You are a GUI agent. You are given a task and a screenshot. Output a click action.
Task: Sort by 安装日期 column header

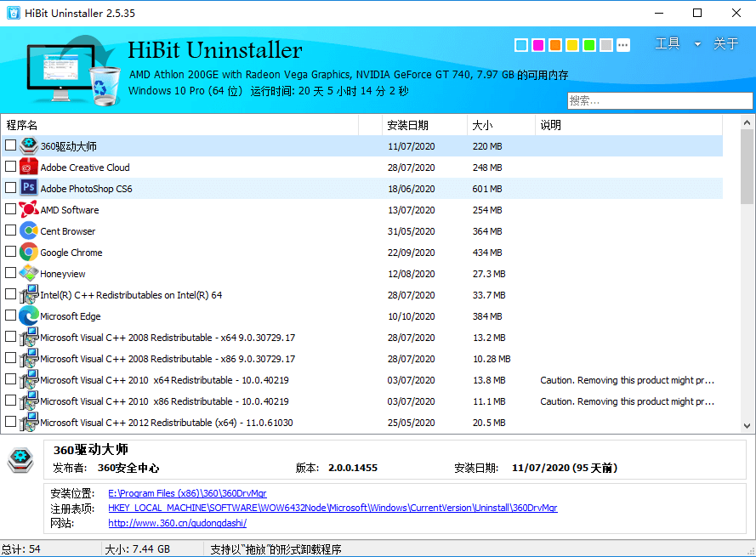tap(424, 125)
